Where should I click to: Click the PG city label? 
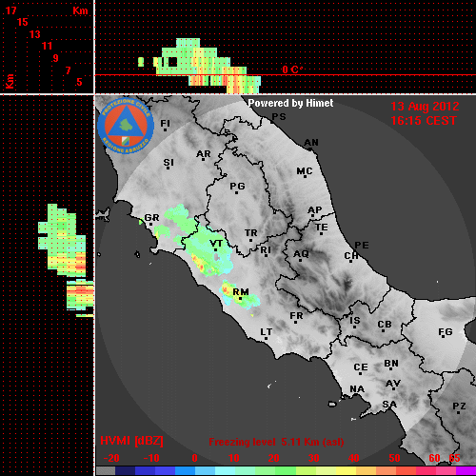(x=237, y=186)
